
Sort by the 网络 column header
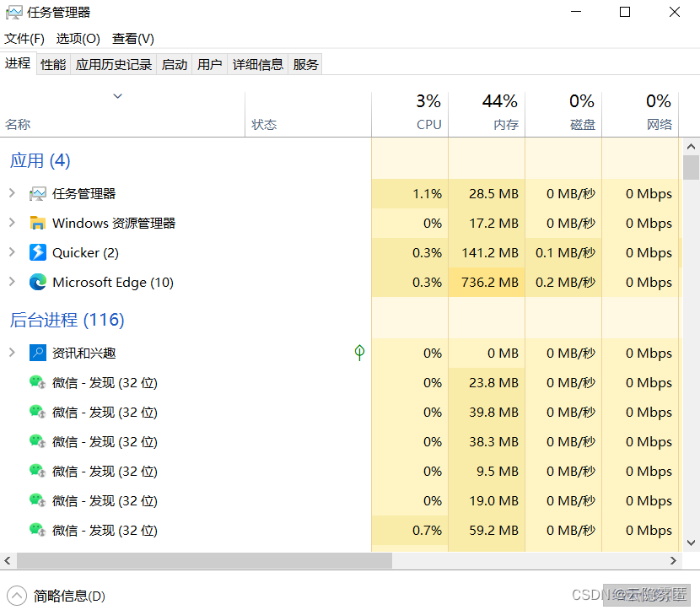coord(640,114)
